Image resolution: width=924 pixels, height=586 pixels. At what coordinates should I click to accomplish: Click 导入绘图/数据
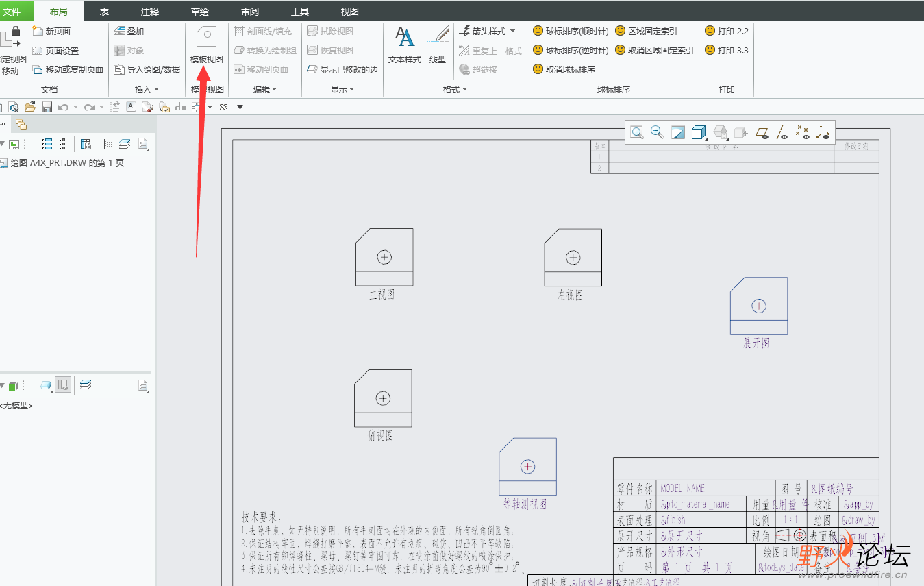tap(147, 69)
